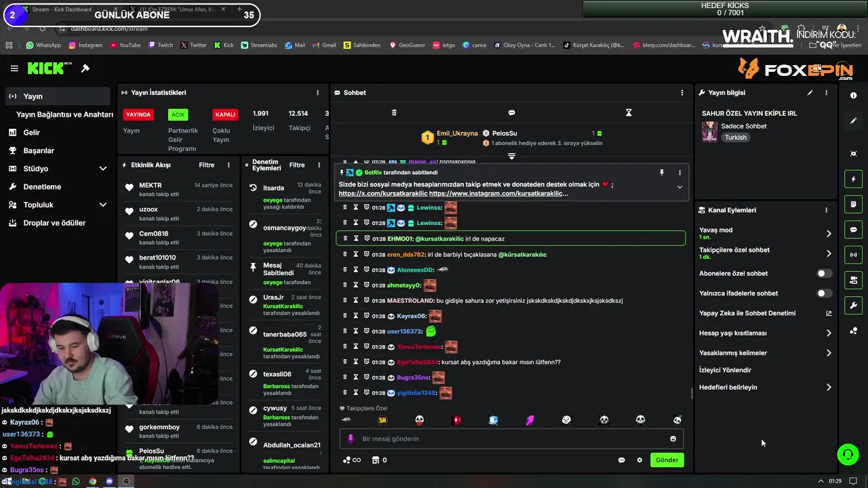Toggle Yalnızca ifadelerle sohbet switch
This screenshot has width=868, height=488.
click(x=824, y=293)
